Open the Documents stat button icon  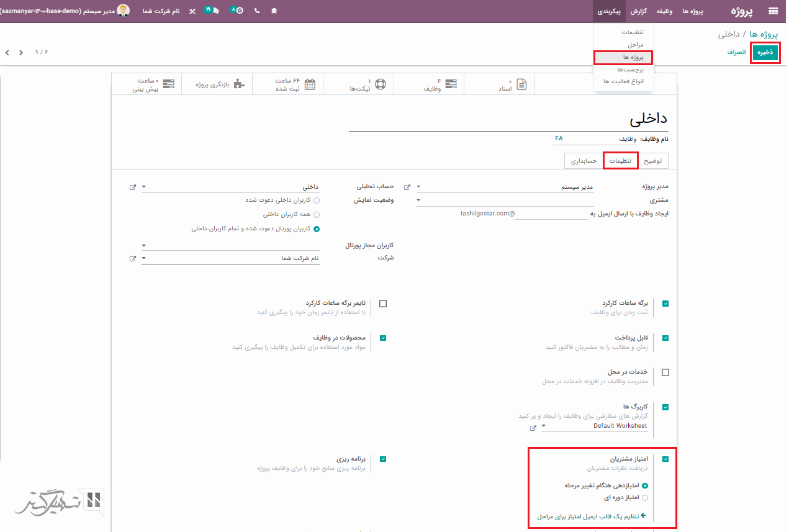tap(521, 84)
